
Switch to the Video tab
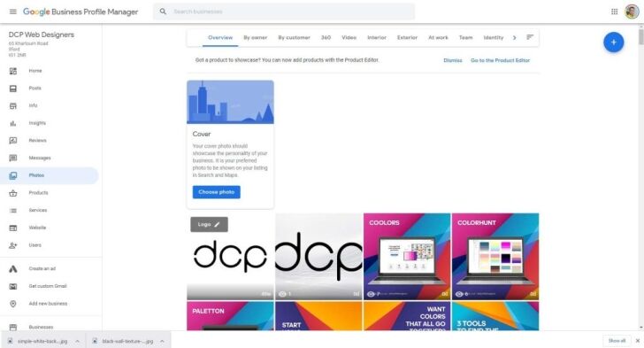[x=349, y=37]
